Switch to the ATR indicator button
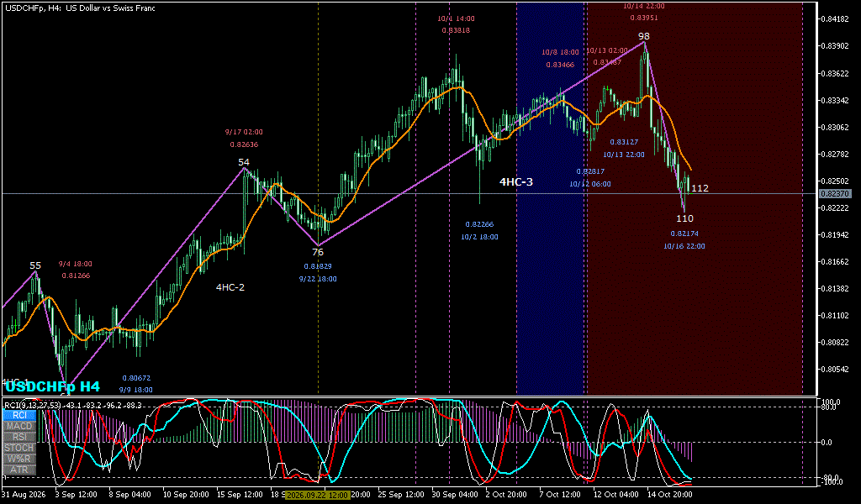Screen dimensions: 861x504 tap(20, 470)
